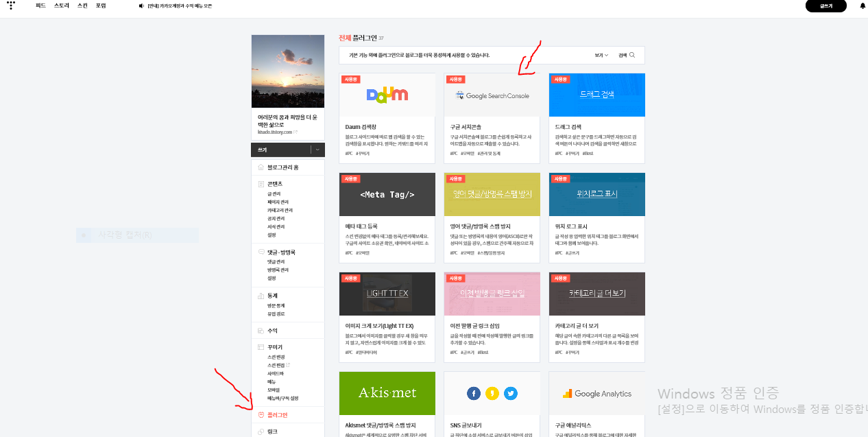Open the 스토리 menu item
Viewport: 868px width, 437px height.
click(x=62, y=5)
